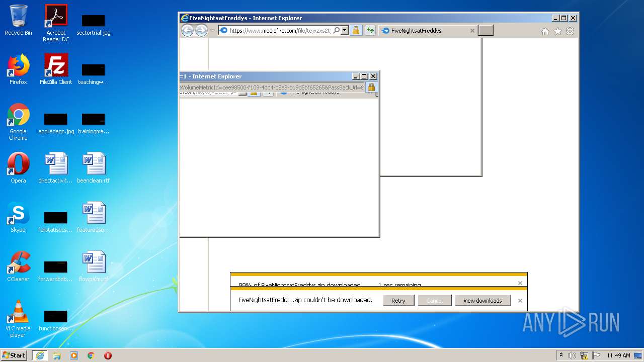
Task: Open Recycle Bin on desktop
Action: [x=18, y=20]
